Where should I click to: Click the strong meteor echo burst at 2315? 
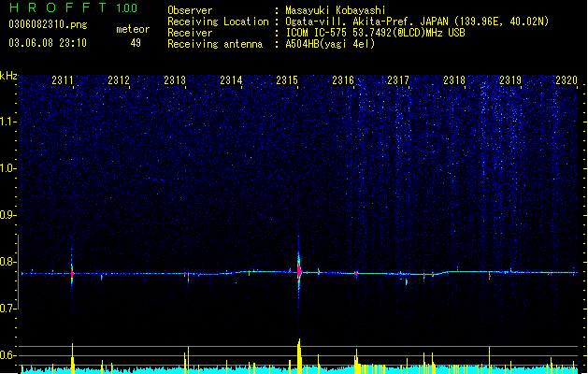coord(299,270)
